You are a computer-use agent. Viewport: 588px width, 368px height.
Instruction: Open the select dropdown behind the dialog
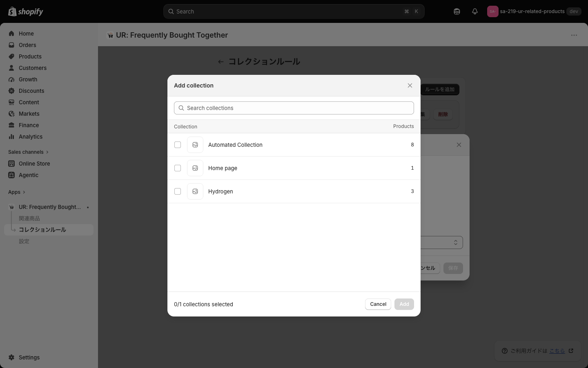tap(442, 242)
